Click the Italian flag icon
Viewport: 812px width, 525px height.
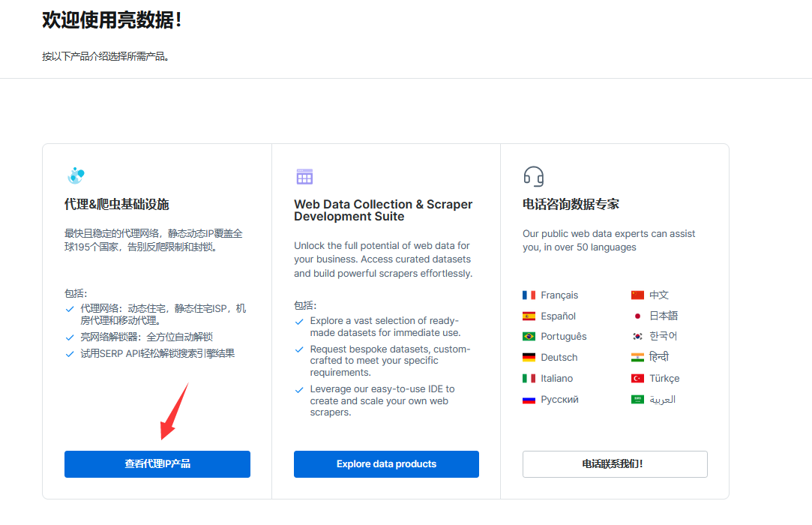tap(529, 378)
